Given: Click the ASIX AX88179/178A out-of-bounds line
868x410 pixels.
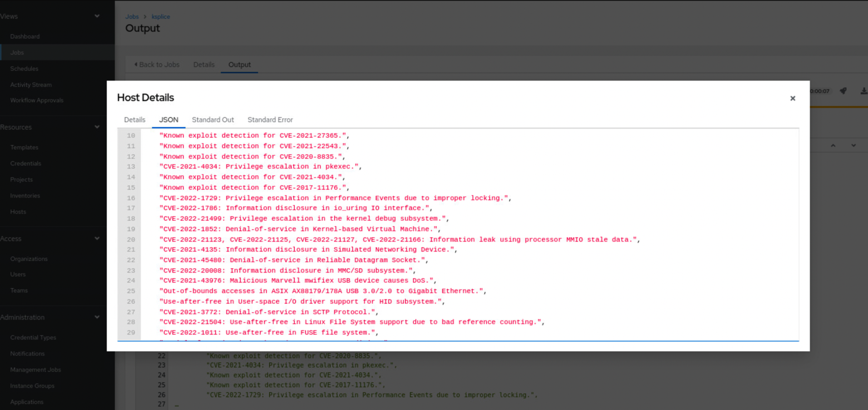Looking at the screenshot, I should [323, 292].
